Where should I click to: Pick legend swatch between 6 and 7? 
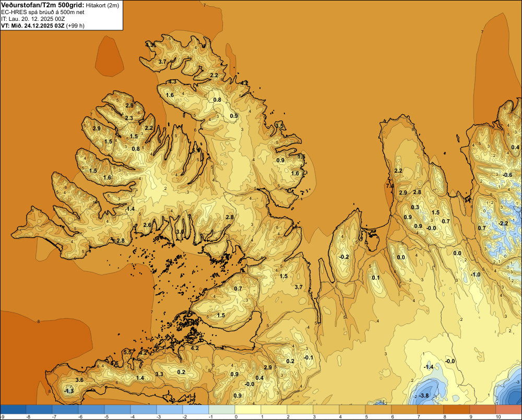(x=405, y=410)
